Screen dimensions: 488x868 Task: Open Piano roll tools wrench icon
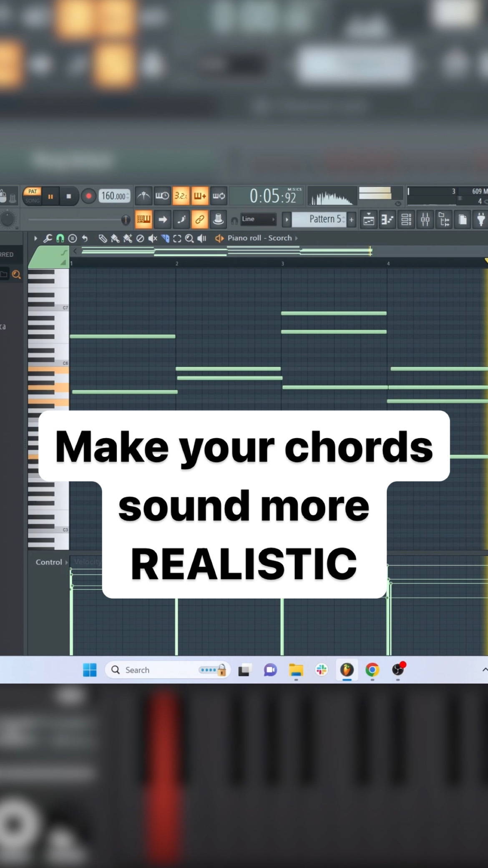pyautogui.click(x=48, y=238)
